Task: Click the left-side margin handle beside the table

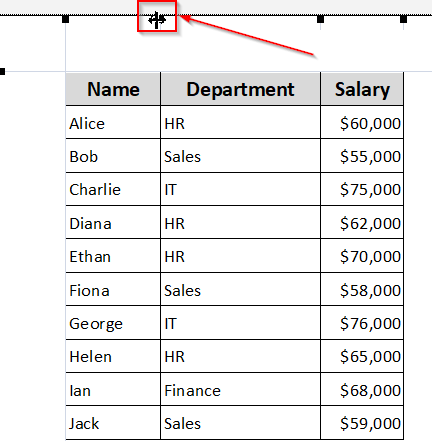Action: click(x=2, y=71)
